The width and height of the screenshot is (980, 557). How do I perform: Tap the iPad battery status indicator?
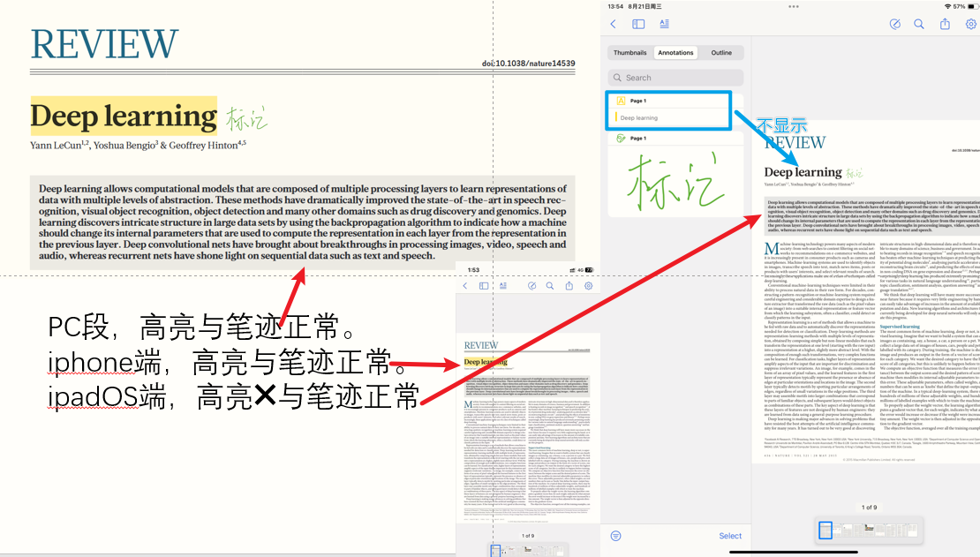pos(973,6)
